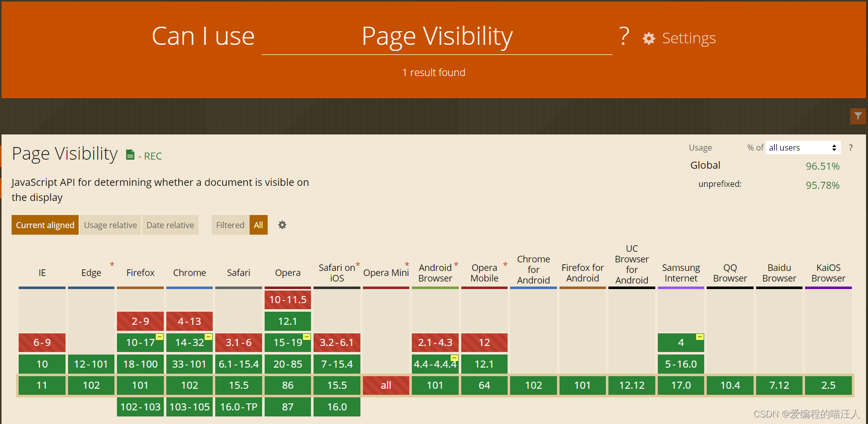This screenshot has height=424, width=868.
Task: Click the Opera Mobile column header
Action: pos(484,272)
